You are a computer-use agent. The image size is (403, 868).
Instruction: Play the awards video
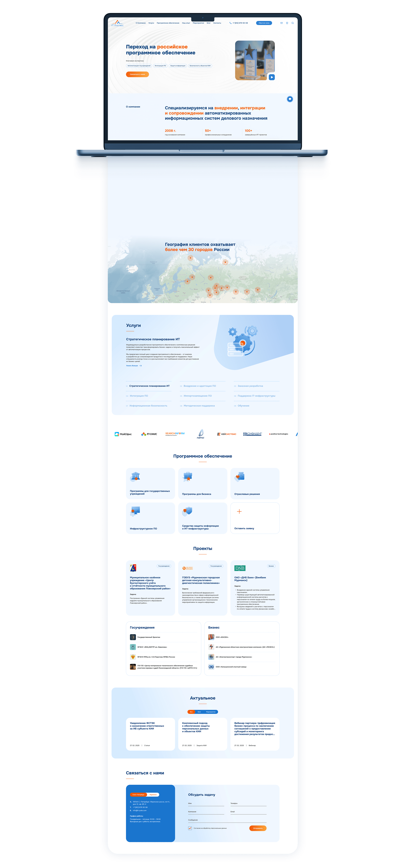[272, 77]
